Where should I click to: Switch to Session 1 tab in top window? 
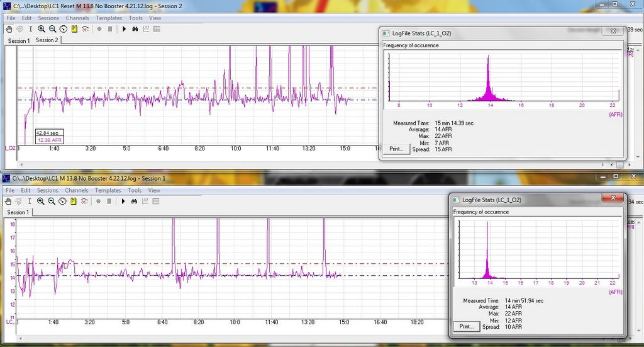pyautogui.click(x=18, y=41)
